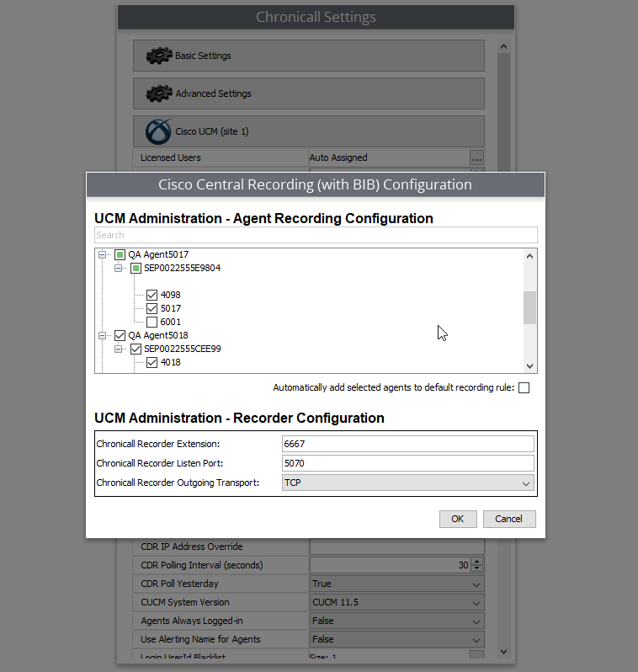Open the Basic Settings section

[x=309, y=56]
